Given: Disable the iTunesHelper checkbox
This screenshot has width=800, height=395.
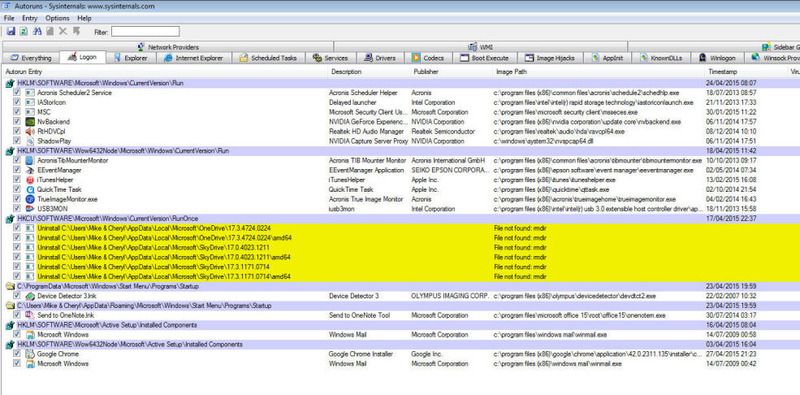Looking at the screenshot, I should coord(17,180).
